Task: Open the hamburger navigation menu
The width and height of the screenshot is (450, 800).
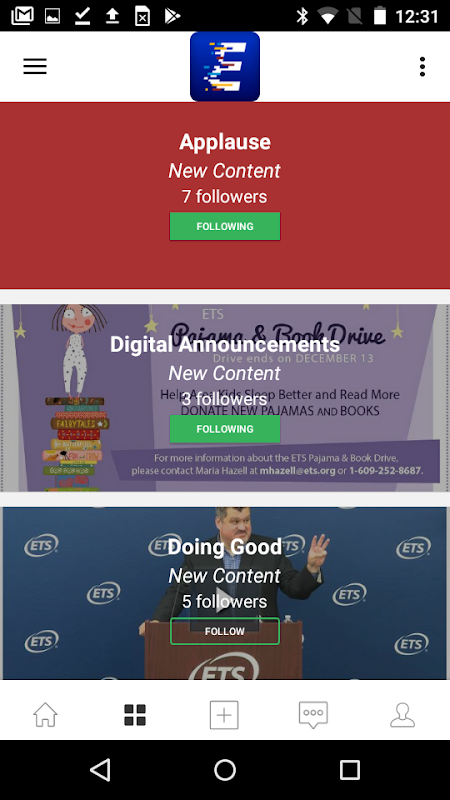Action: pyautogui.click(x=35, y=66)
